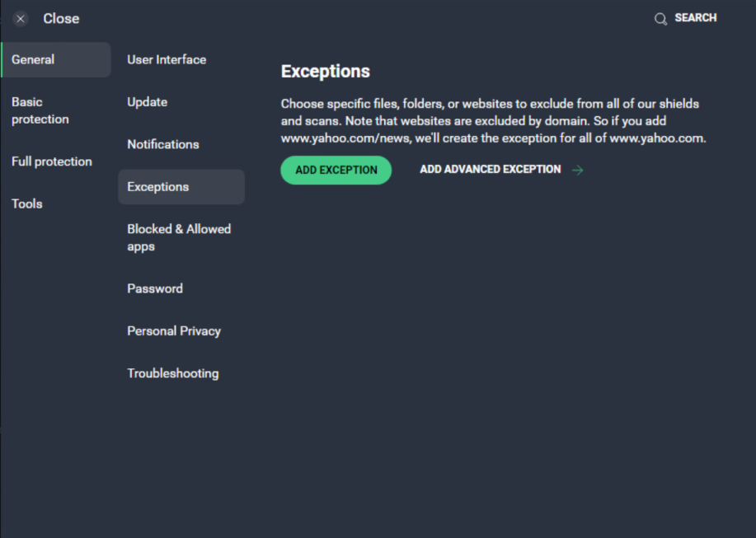Click the SEARCH text label
Screen dimensions: 756x538
(x=694, y=17)
